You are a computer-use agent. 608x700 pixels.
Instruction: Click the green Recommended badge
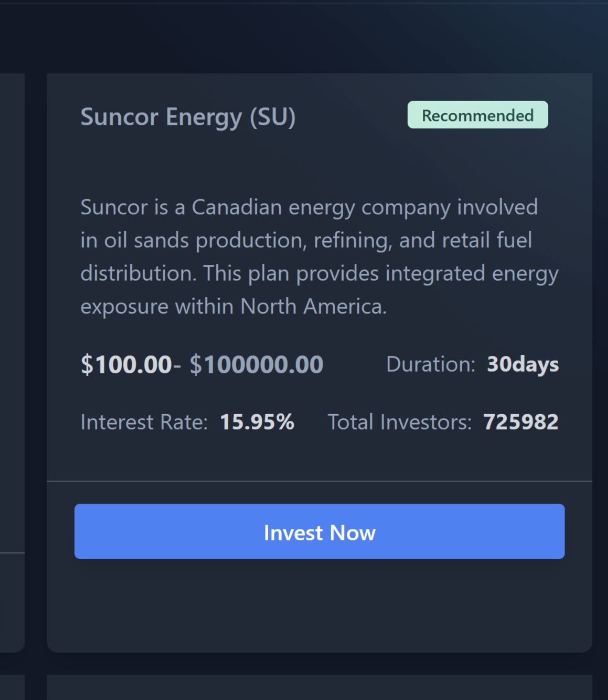pyautogui.click(x=477, y=115)
